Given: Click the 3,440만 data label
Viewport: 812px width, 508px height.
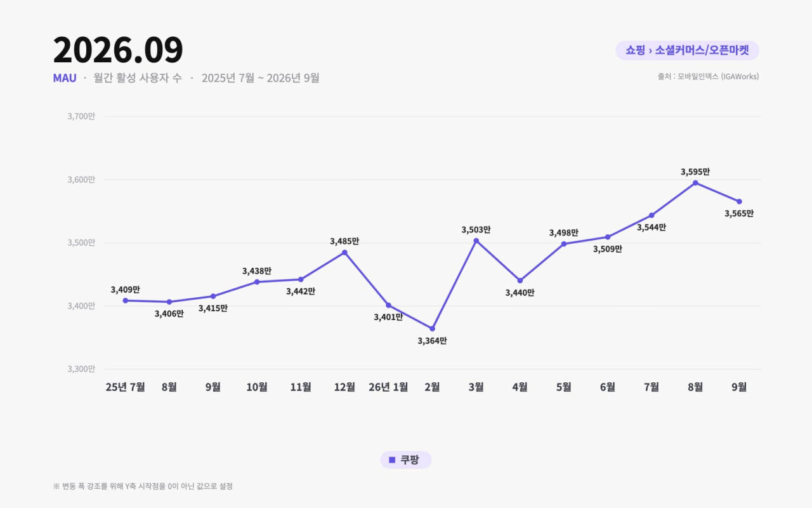Looking at the screenshot, I should coord(520,293).
